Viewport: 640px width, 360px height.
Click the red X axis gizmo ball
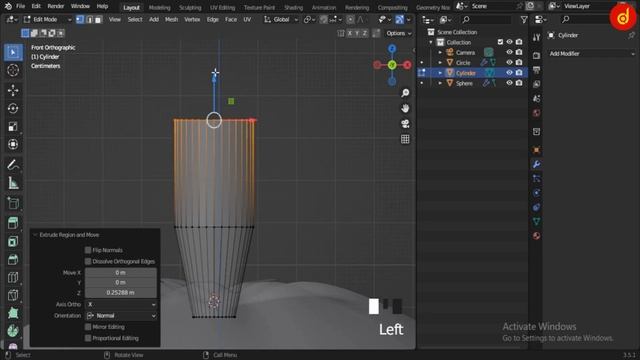[407, 65]
